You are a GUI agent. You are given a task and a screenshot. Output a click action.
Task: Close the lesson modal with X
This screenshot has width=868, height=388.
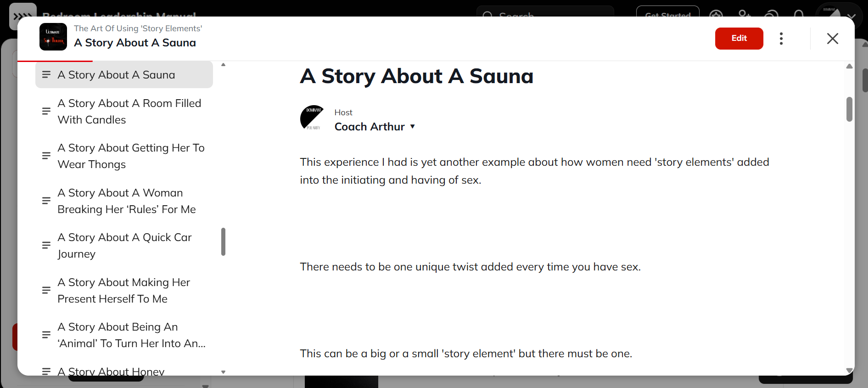[x=832, y=38]
